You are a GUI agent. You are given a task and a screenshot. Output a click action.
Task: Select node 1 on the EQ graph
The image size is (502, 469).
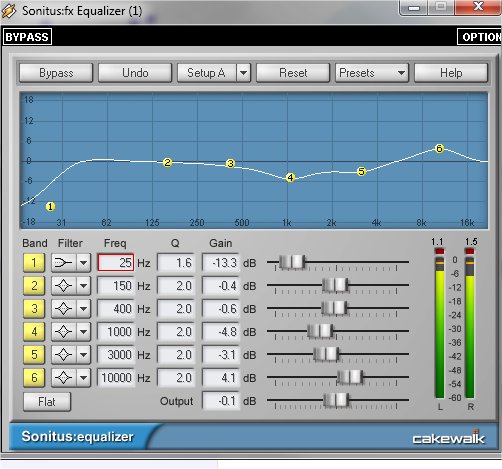50,207
